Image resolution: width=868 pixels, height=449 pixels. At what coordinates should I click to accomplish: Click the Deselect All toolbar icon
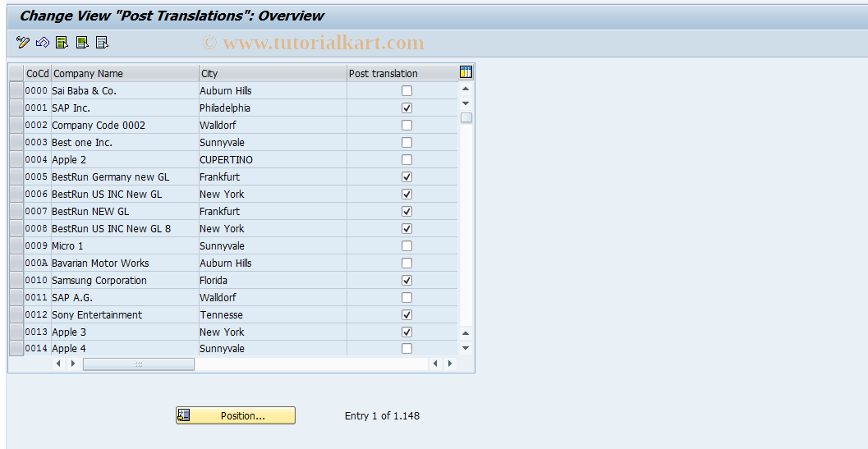pos(102,42)
